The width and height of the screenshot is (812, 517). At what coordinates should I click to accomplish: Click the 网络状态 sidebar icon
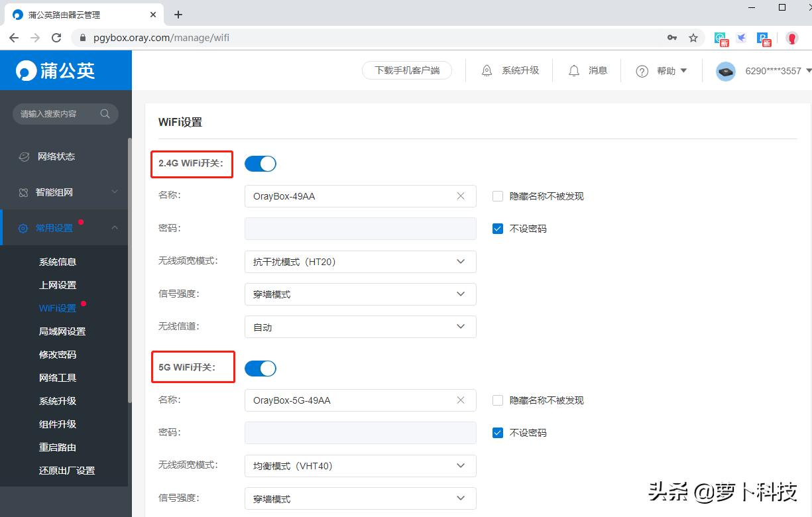24,156
